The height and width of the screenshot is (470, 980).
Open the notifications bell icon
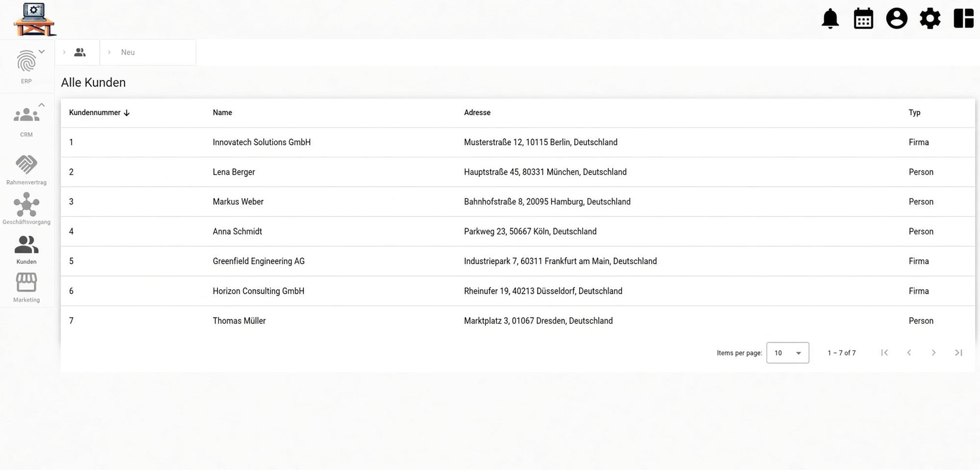pos(830,19)
